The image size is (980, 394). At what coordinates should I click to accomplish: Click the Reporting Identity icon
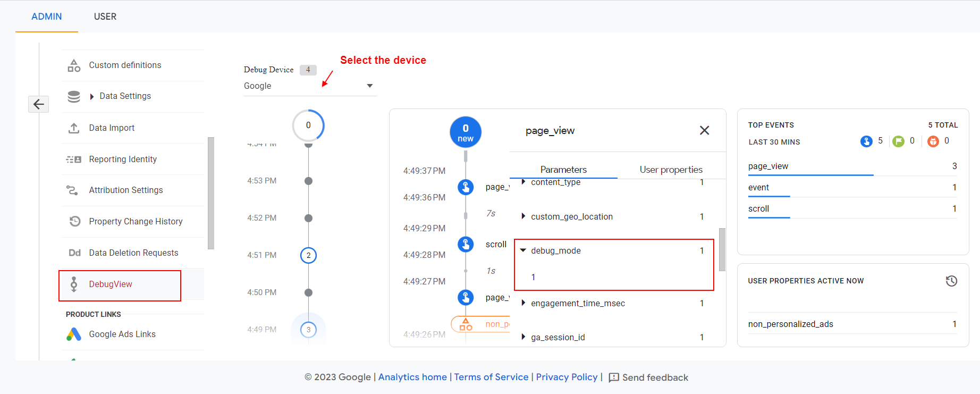coord(74,160)
